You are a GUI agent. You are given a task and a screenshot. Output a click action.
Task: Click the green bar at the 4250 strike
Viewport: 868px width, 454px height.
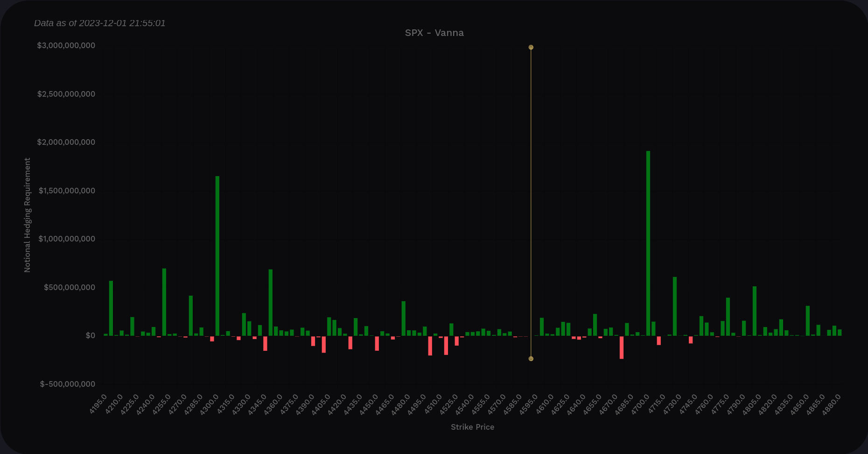click(164, 302)
